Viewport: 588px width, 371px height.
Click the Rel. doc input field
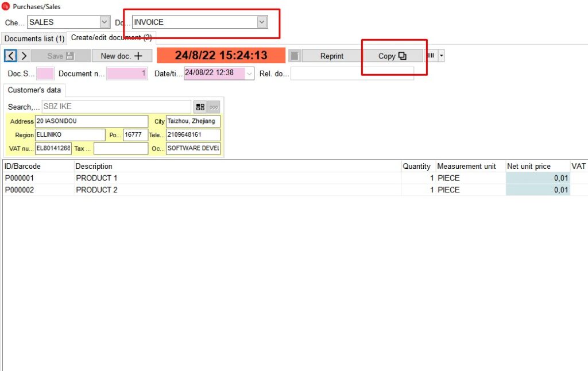pos(351,74)
